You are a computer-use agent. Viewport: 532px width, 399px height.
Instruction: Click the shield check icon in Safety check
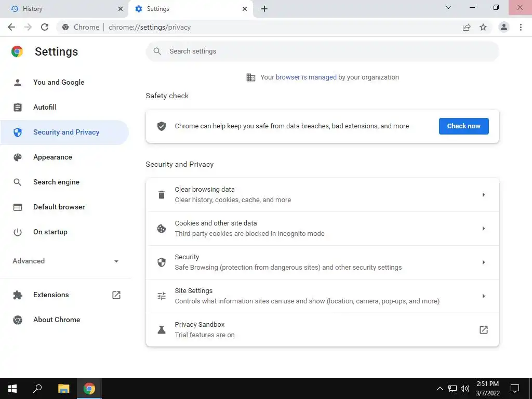click(162, 126)
